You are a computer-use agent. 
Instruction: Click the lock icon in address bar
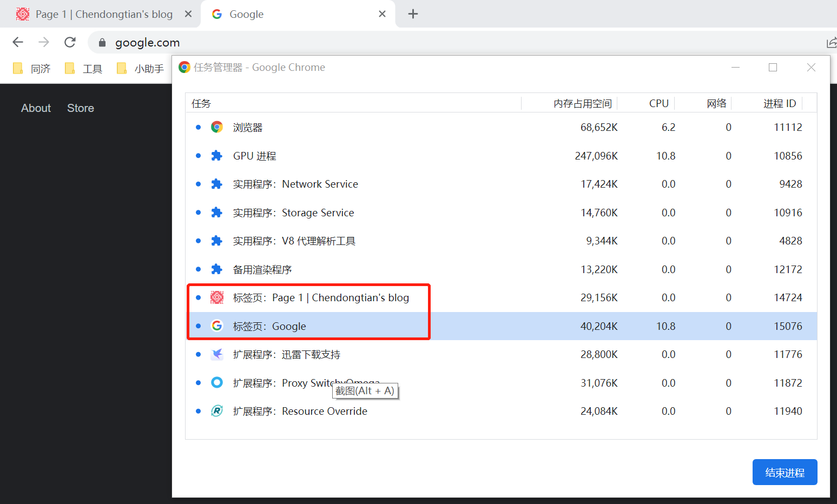point(102,43)
